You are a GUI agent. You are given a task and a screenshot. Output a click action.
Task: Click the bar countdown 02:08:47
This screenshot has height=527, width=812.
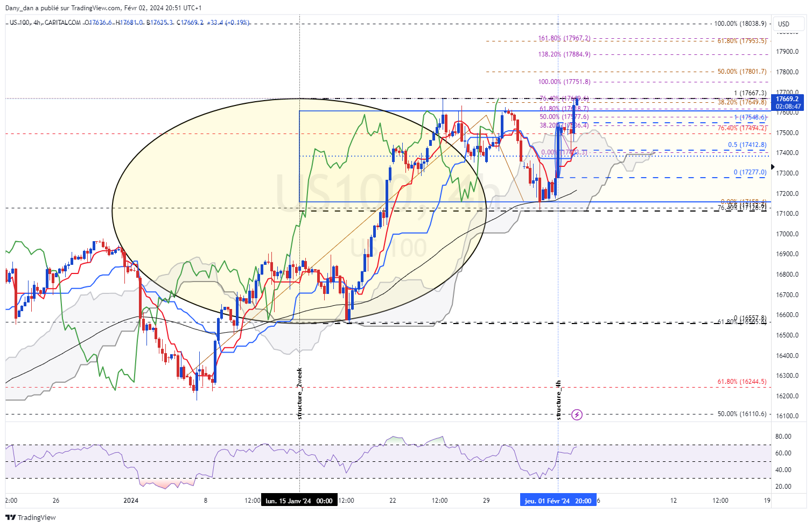tap(787, 107)
